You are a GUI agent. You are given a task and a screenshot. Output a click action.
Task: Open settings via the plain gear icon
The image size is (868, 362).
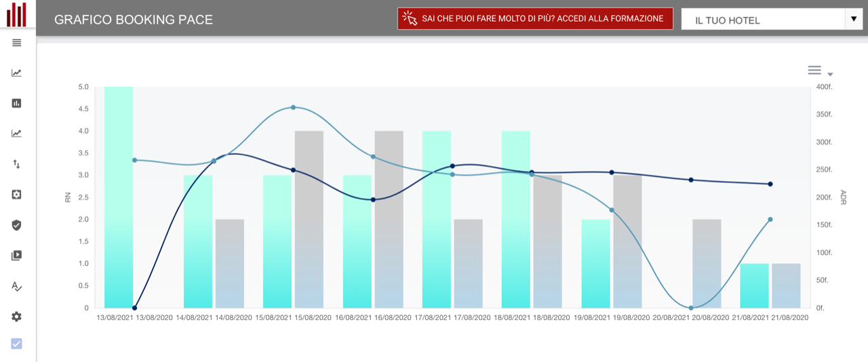coord(17,317)
